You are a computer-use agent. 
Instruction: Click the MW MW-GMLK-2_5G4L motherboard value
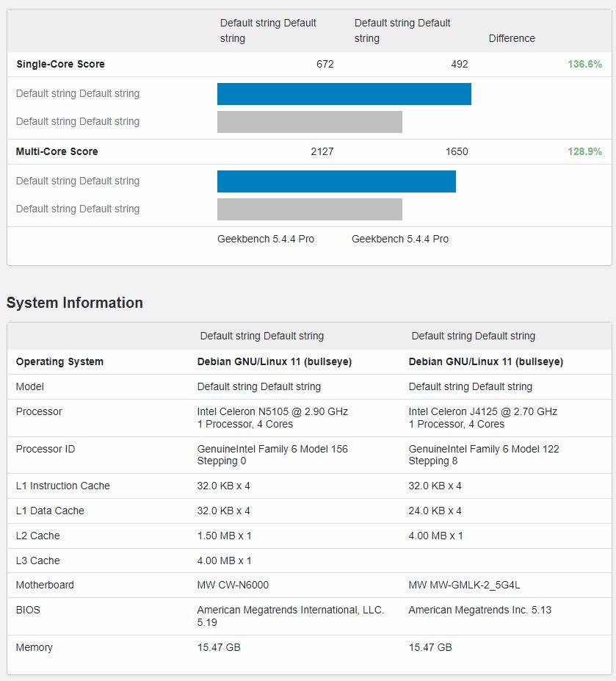464,585
